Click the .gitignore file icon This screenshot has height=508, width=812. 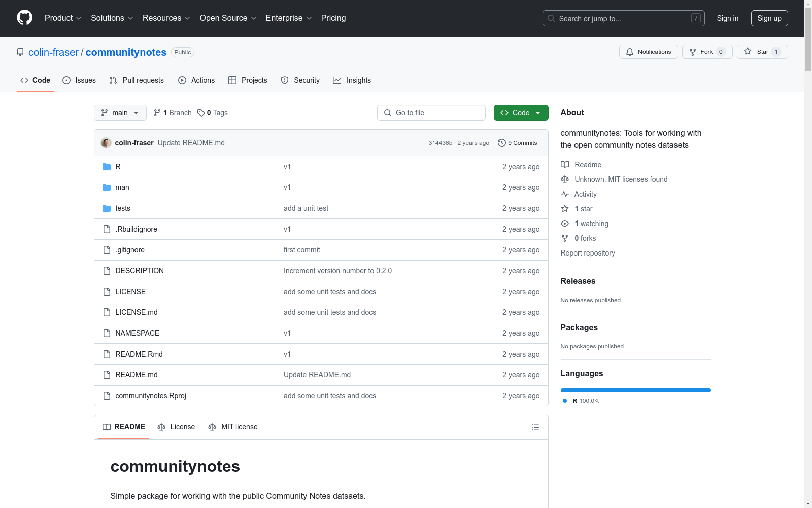107,250
